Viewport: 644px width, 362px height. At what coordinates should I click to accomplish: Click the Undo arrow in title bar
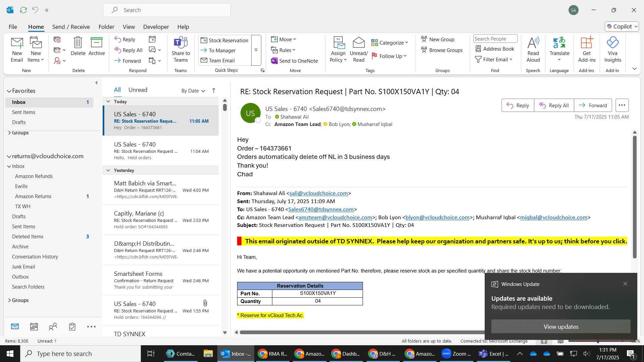[35, 10]
